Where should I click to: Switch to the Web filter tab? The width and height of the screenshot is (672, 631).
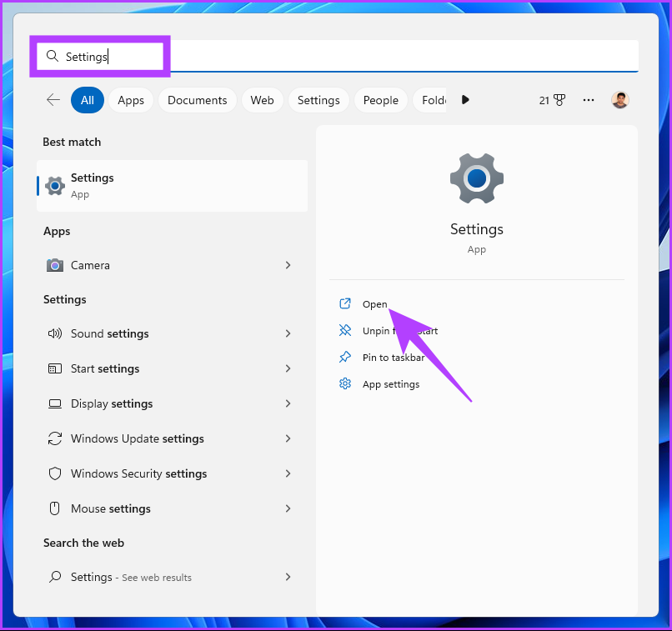pos(262,100)
